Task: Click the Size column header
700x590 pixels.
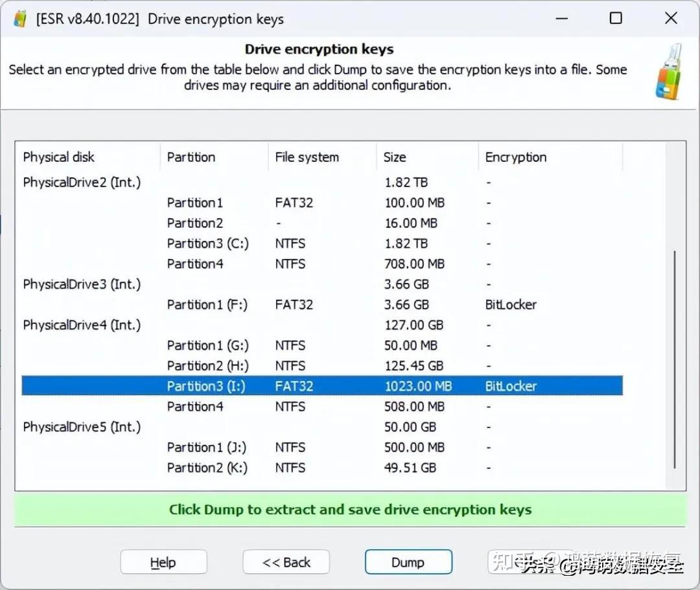Action: 395,157
